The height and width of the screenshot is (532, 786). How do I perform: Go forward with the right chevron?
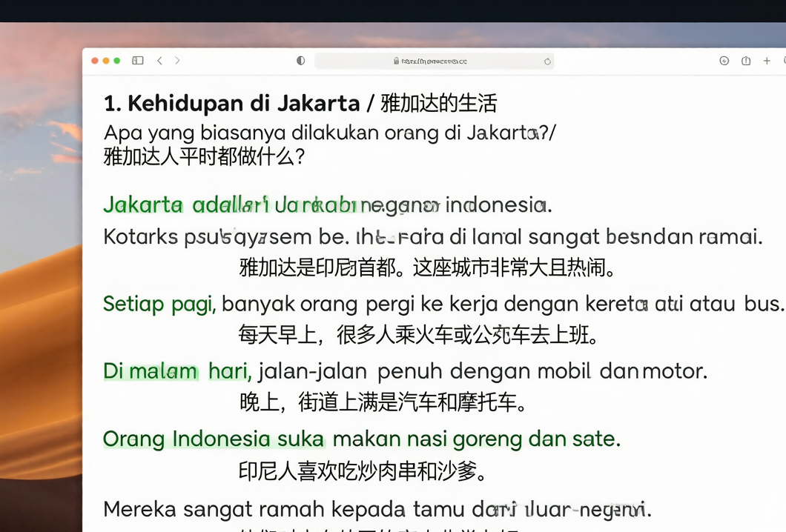click(x=177, y=61)
